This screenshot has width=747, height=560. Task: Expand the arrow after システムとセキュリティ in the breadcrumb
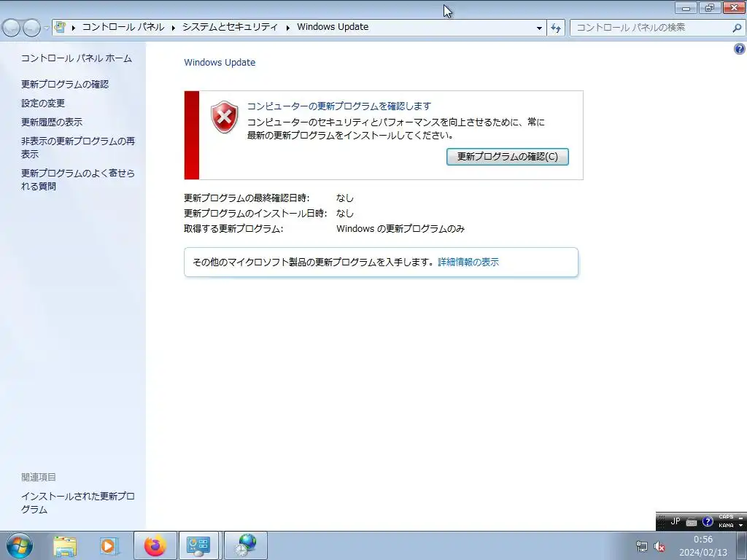tap(287, 28)
